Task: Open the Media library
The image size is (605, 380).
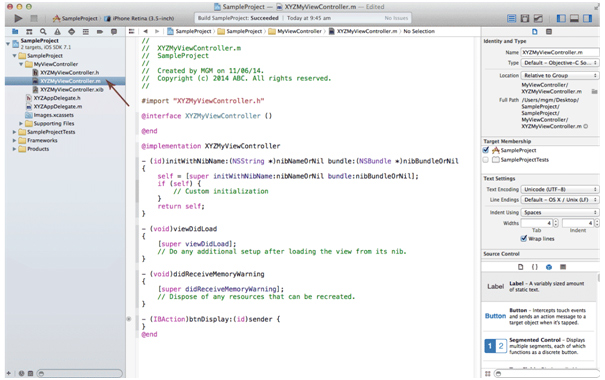Action: 563,267
